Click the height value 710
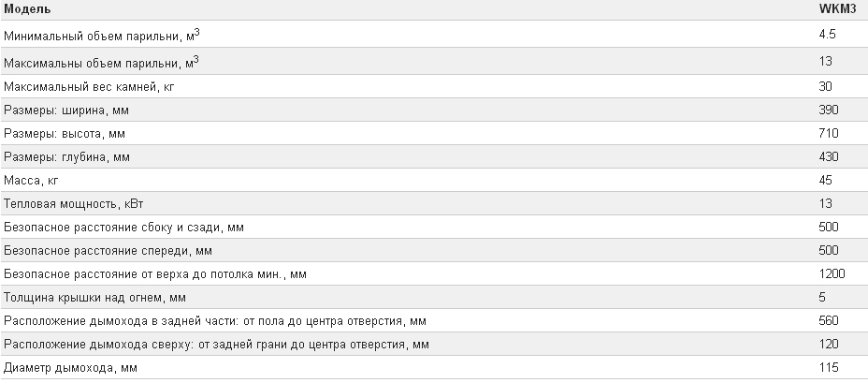The image size is (868, 383). point(829,134)
